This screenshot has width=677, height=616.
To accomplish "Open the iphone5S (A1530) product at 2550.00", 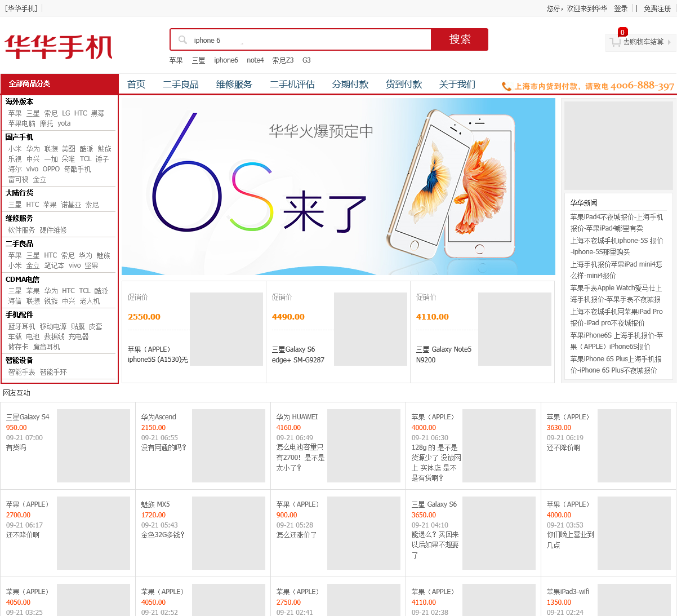I will coord(158,354).
